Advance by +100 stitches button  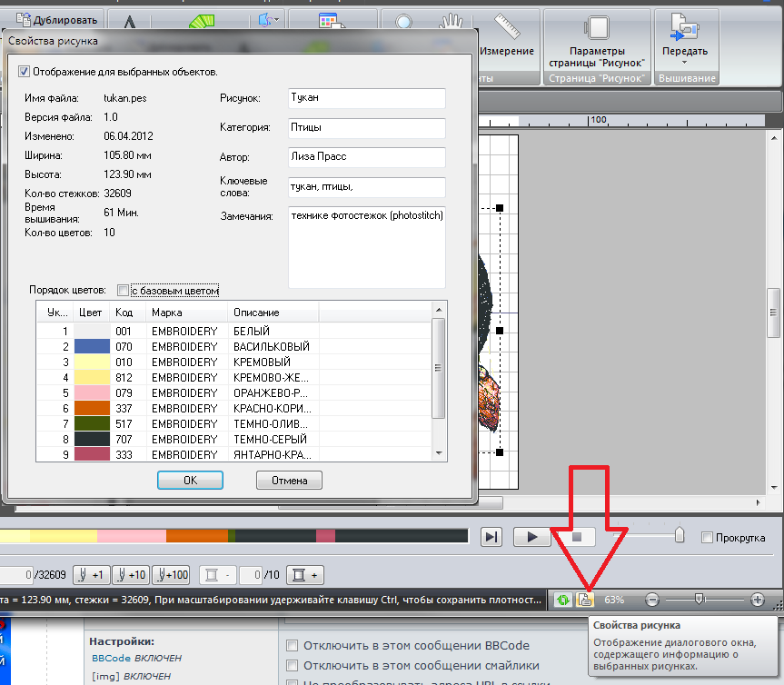(x=171, y=574)
